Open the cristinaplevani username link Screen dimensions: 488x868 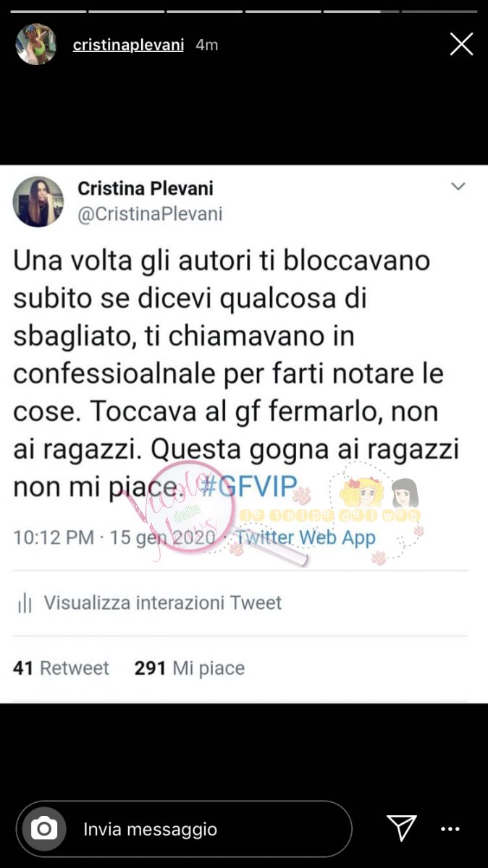pyautogui.click(x=128, y=45)
